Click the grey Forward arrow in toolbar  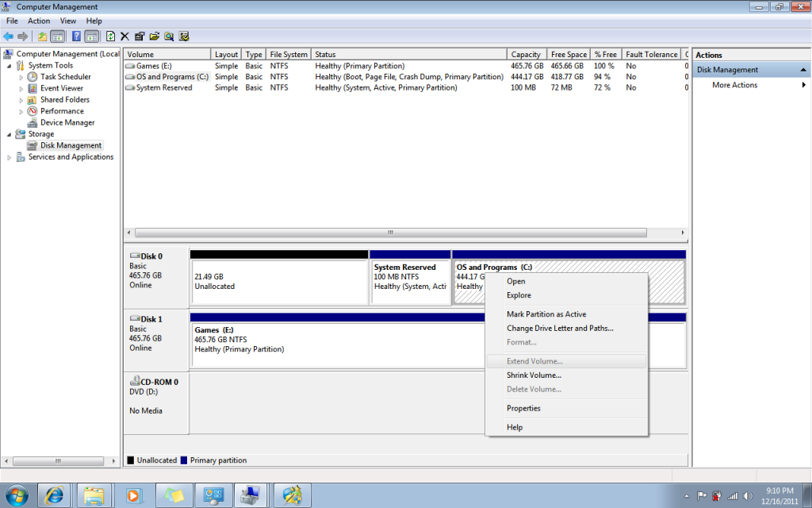22,37
